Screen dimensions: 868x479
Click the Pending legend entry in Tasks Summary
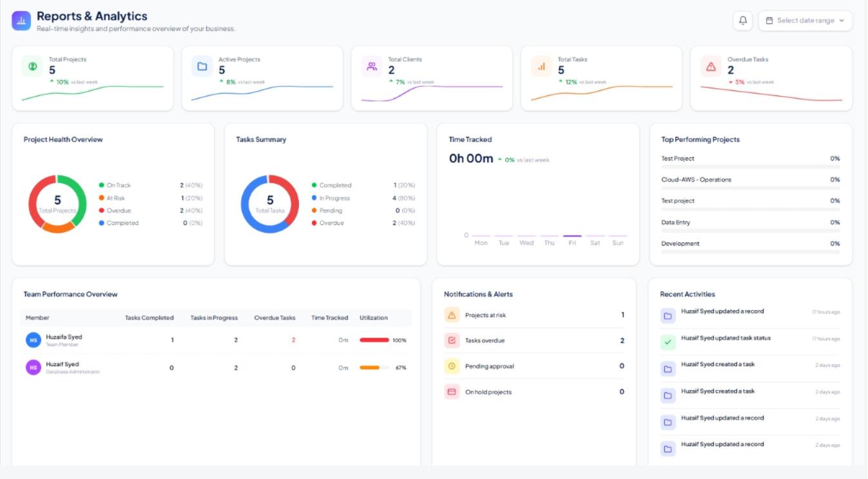pyautogui.click(x=363, y=210)
